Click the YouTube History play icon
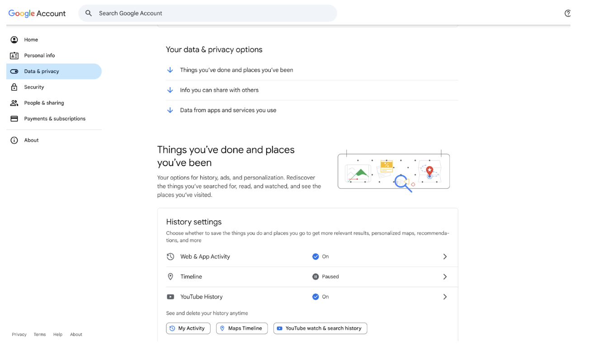This screenshot has width=603, height=364. click(170, 297)
